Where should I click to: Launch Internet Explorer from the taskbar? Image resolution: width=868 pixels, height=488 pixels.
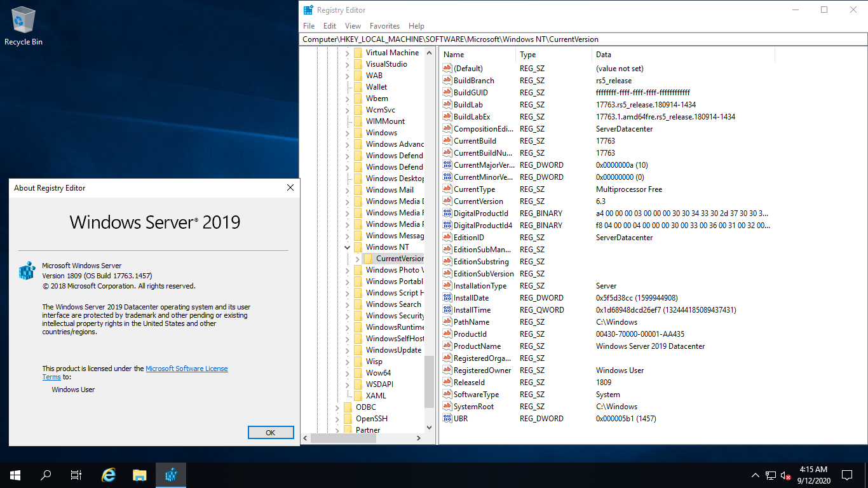click(x=109, y=475)
